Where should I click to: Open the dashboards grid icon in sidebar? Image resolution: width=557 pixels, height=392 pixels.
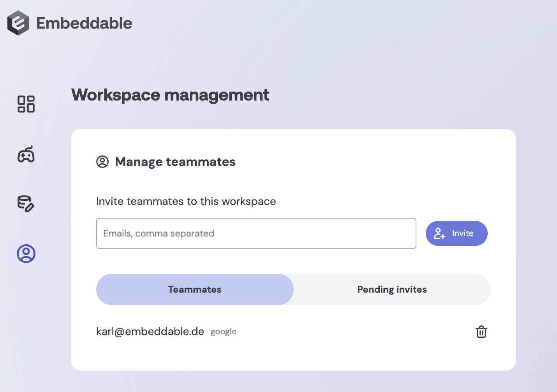pos(26,104)
